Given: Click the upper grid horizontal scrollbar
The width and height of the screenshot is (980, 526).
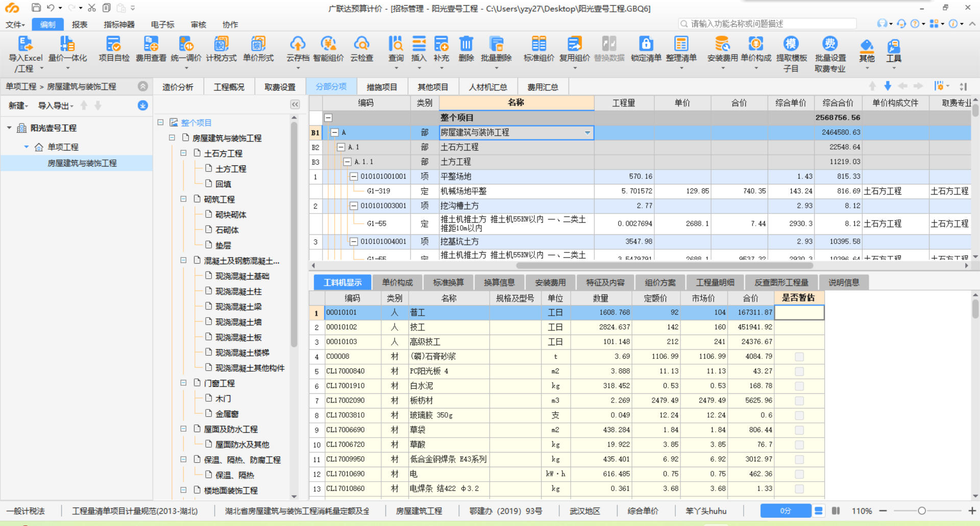Looking at the screenshot, I should tap(665, 266).
